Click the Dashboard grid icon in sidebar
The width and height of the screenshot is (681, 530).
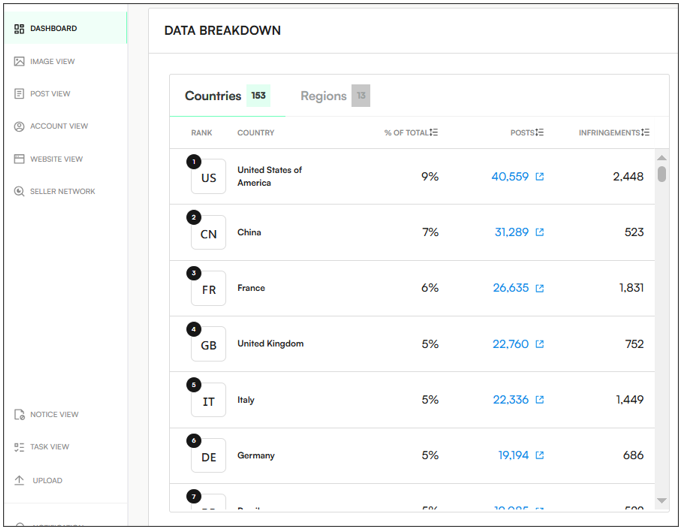pos(19,29)
